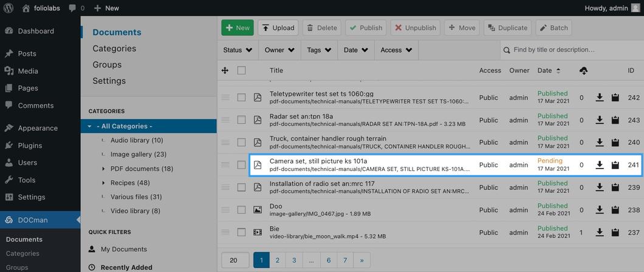The width and height of the screenshot is (644, 272).
Task: Select Audio library category
Action: (x=137, y=141)
